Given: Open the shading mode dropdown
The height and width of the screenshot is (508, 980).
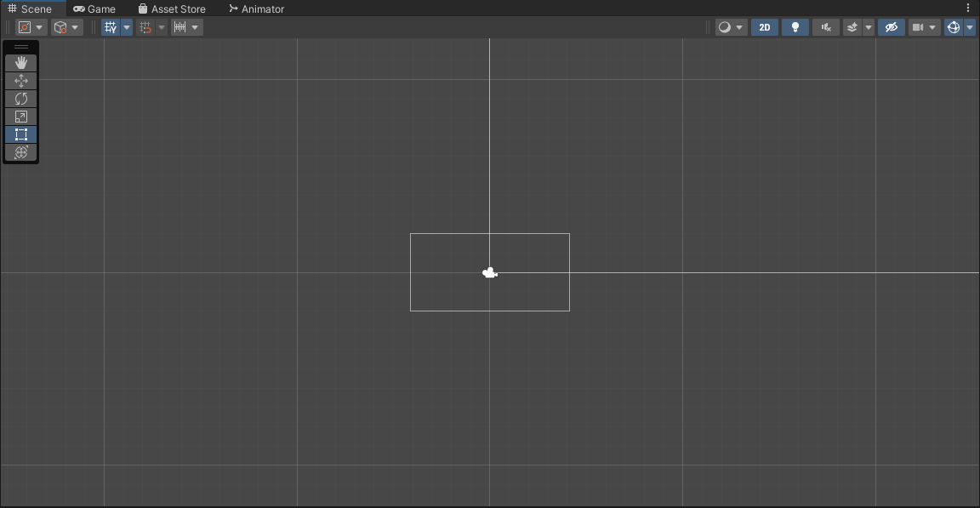Looking at the screenshot, I should (x=725, y=26).
